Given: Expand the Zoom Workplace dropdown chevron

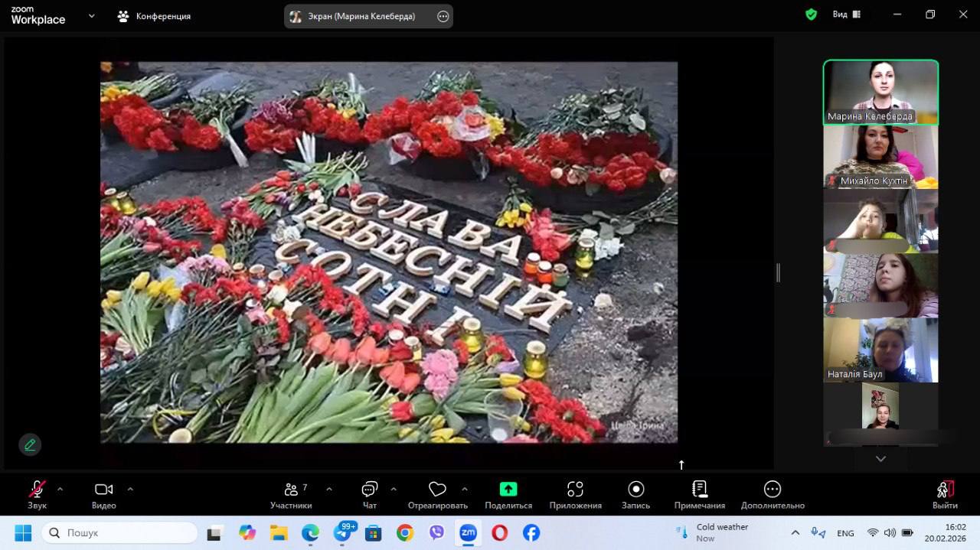Looking at the screenshot, I should [x=92, y=15].
